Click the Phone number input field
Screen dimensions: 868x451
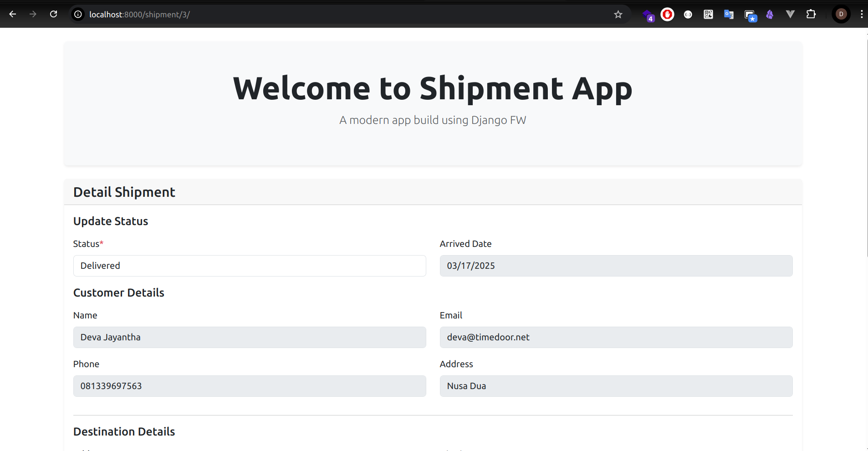[x=250, y=386]
